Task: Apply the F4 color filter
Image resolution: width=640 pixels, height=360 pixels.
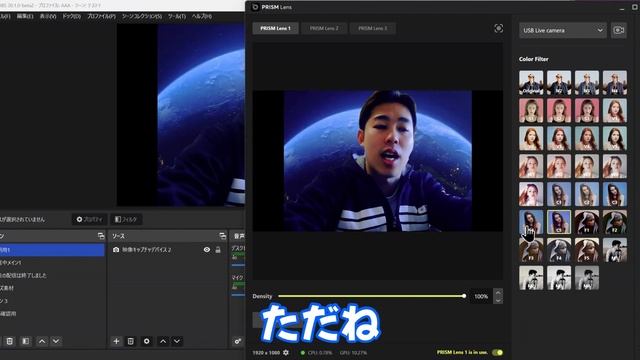Action: [x=559, y=250]
